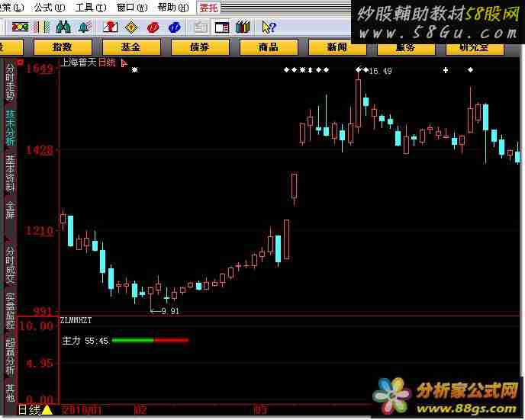
Task: Open the binoculars search tool
Action: pyautogui.click(x=63, y=27)
